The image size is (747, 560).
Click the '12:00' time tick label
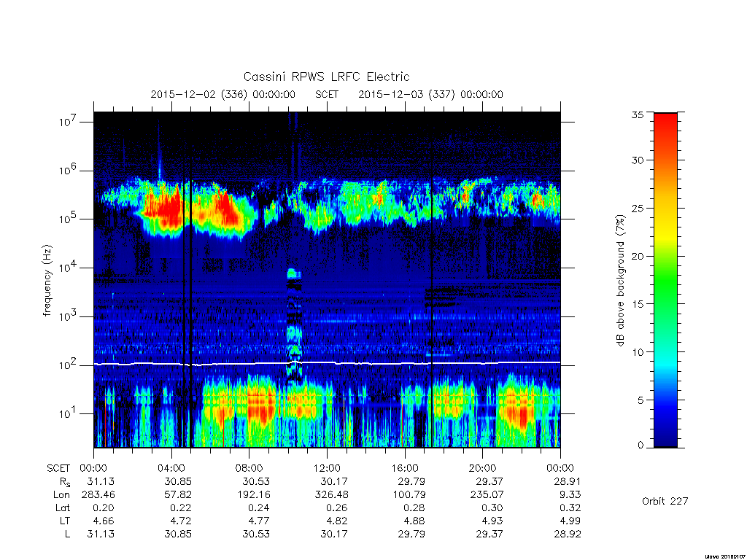click(327, 468)
